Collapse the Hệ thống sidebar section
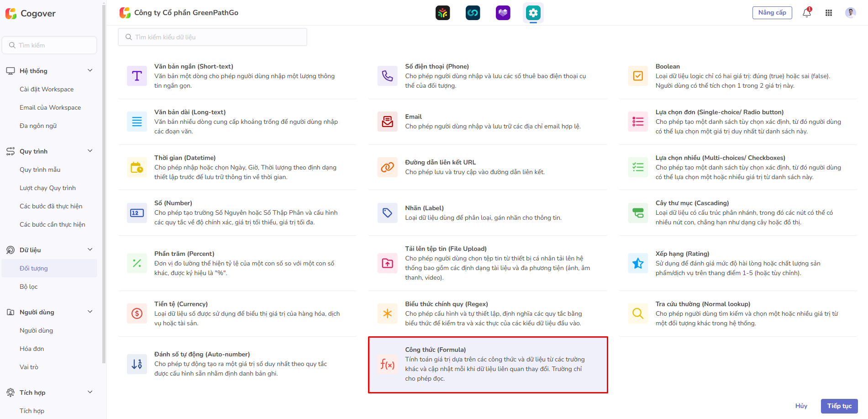The width and height of the screenshot is (868, 419). 90,70
